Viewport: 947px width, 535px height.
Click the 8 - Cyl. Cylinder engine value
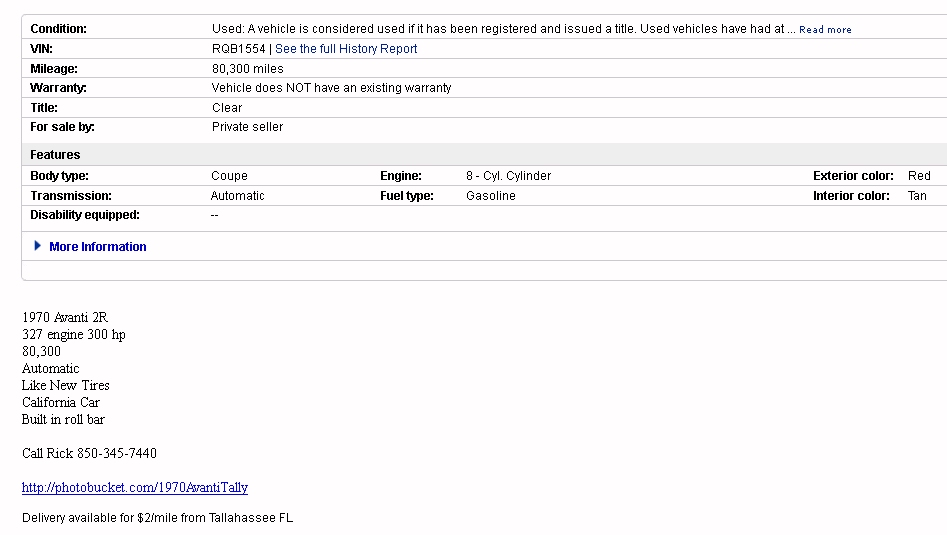pyautogui.click(x=508, y=176)
